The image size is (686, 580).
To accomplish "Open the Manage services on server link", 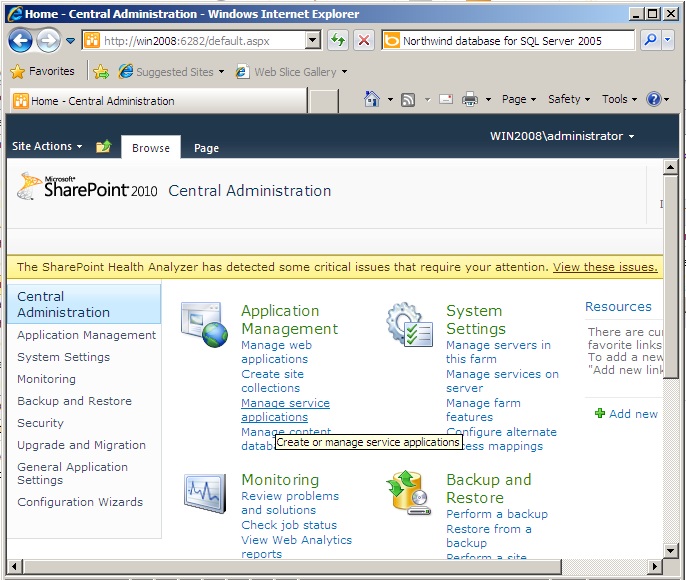I will (x=502, y=381).
